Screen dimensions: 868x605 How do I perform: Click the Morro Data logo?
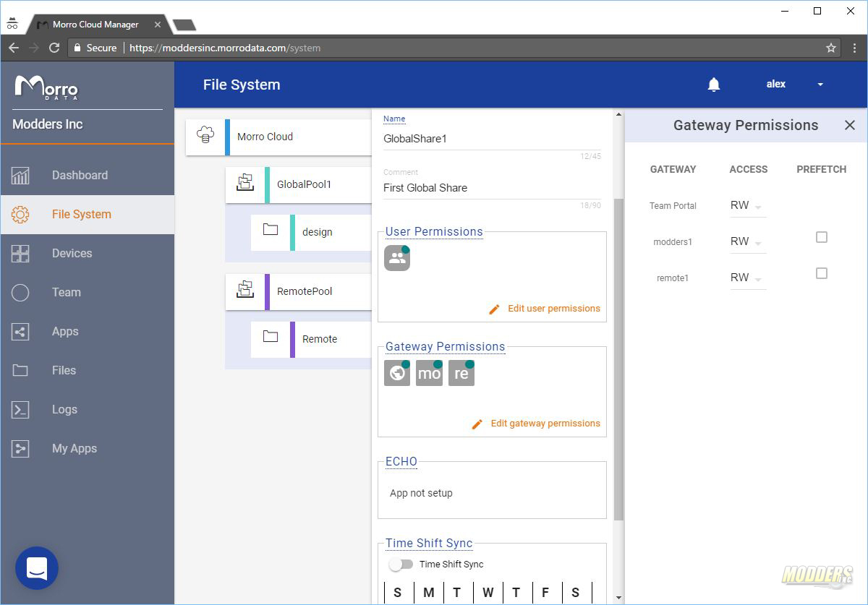(x=46, y=87)
